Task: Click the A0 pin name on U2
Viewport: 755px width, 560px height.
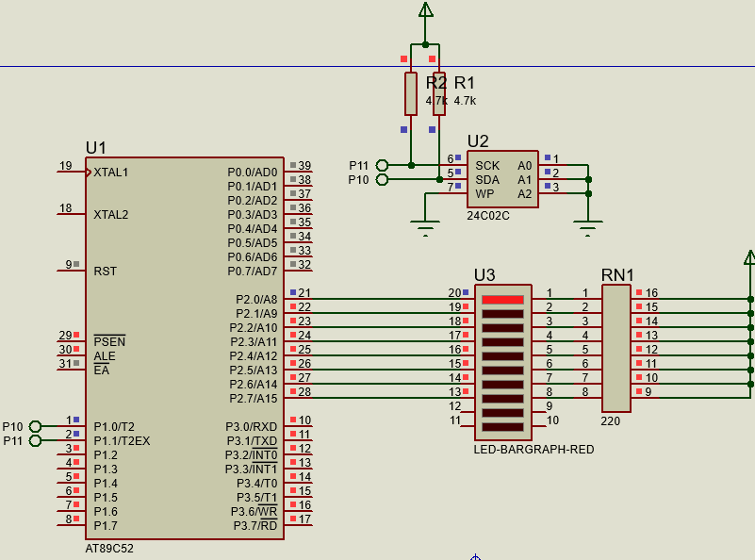Action: pos(525,166)
